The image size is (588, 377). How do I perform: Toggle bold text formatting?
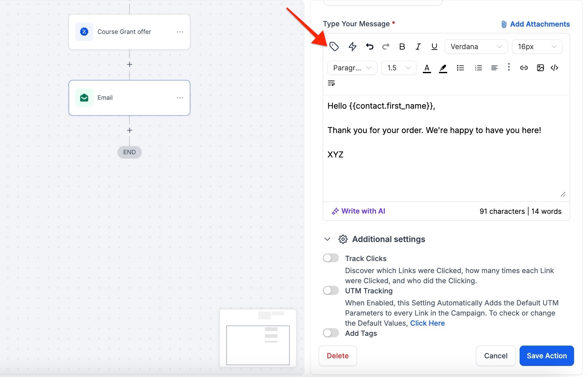(x=402, y=47)
